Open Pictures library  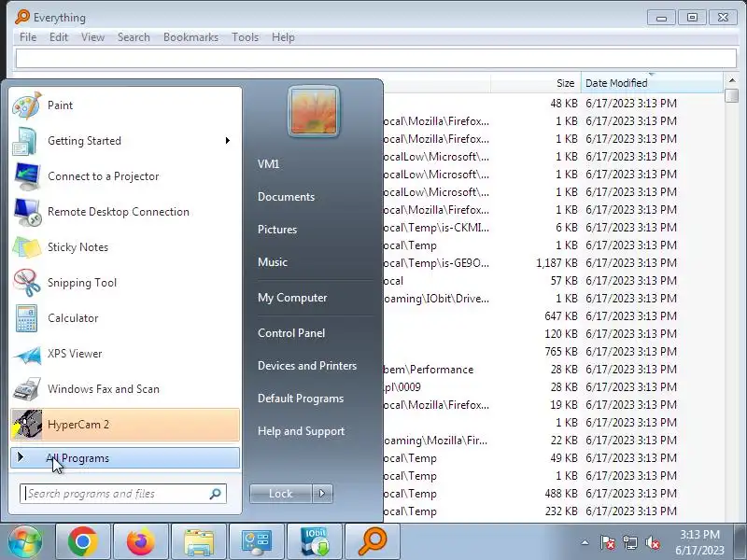277,230
